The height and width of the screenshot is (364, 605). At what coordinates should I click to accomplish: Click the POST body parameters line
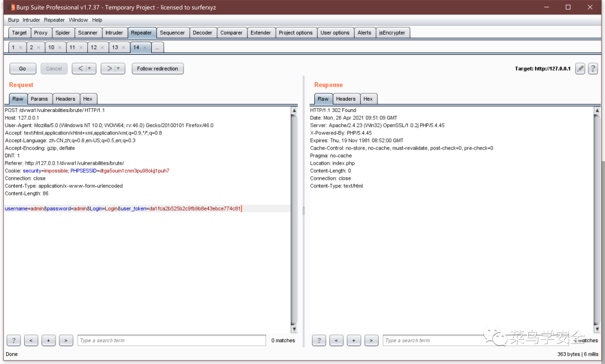pyautogui.click(x=123, y=209)
